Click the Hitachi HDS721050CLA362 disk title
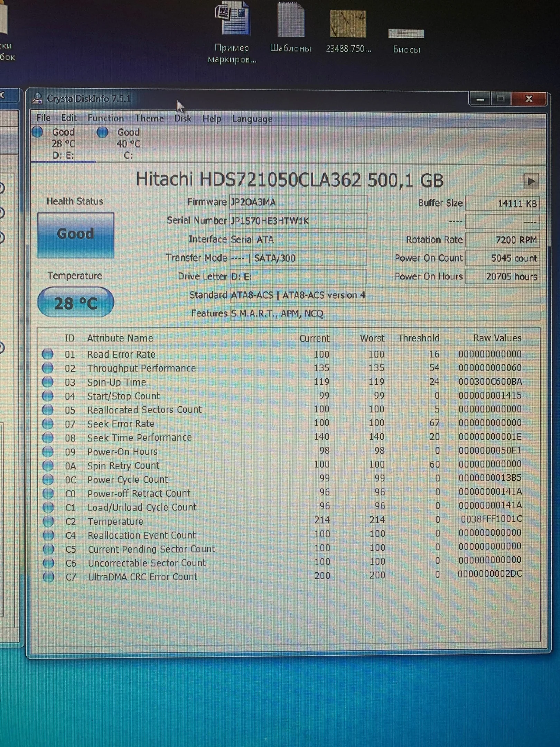The width and height of the screenshot is (560, 747). point(290,180)
